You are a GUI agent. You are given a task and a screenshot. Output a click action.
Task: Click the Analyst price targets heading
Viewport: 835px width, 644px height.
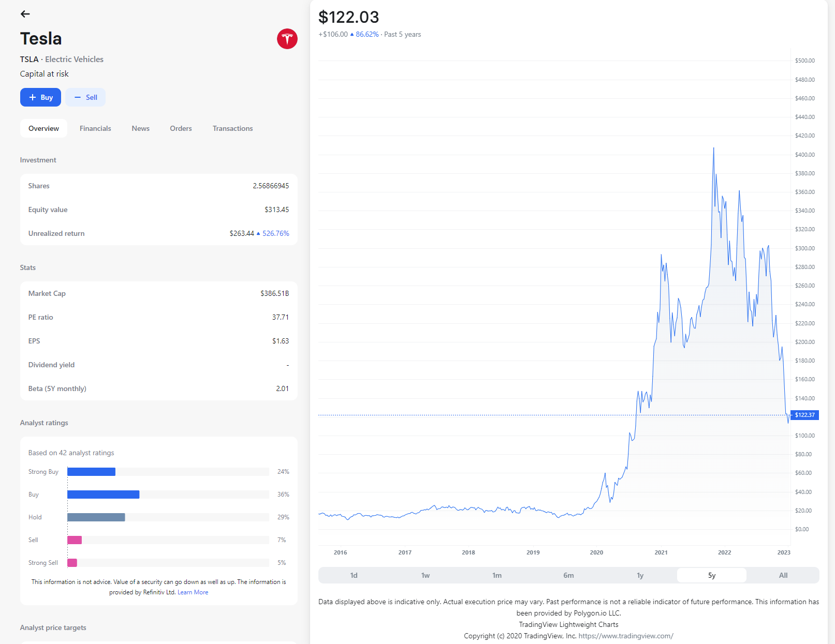[53, 627]
